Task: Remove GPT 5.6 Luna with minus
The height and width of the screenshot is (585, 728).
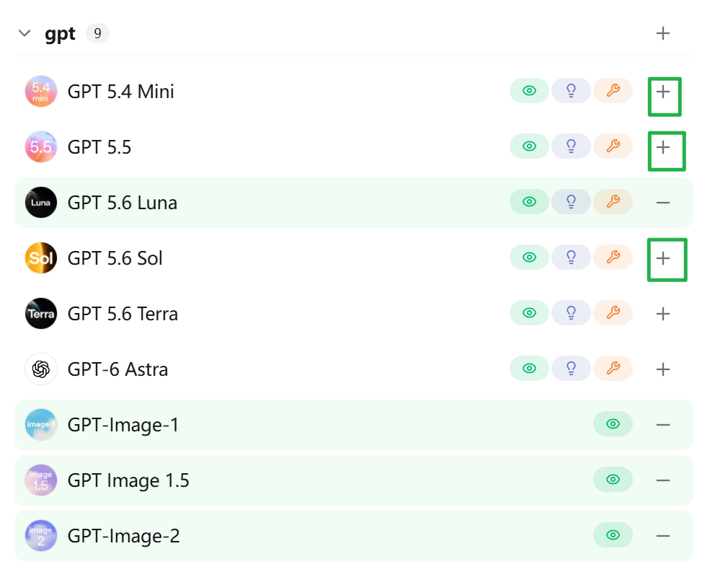Action: pyautogui.click(x=662, y=203)
